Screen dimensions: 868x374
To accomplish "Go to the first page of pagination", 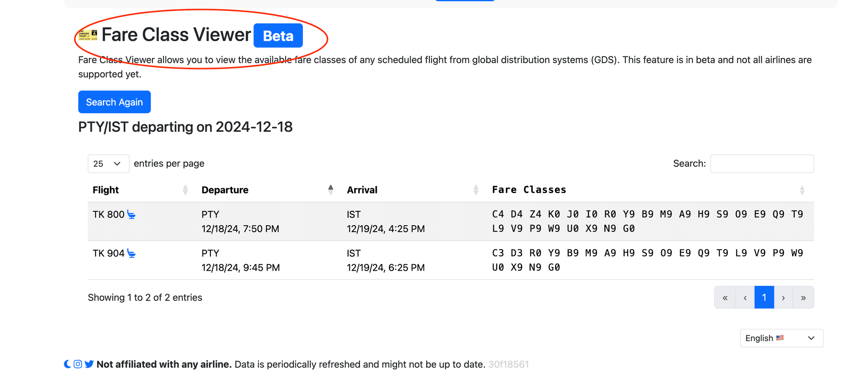I will point(725,298).
